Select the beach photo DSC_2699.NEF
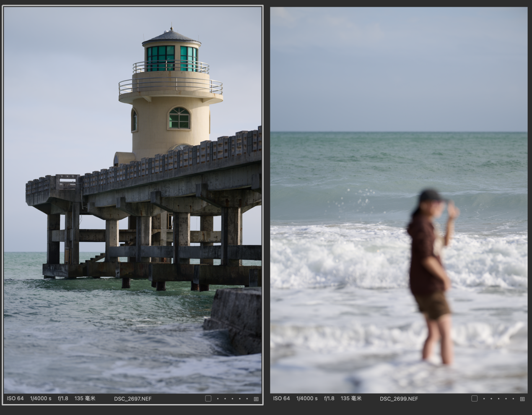Viewport: 532px width, 415px height. (x=399, y=199)
